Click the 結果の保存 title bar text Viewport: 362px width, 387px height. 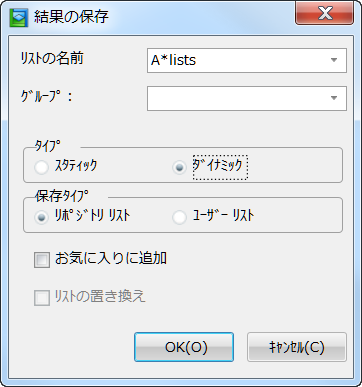[x=71, y=17]
